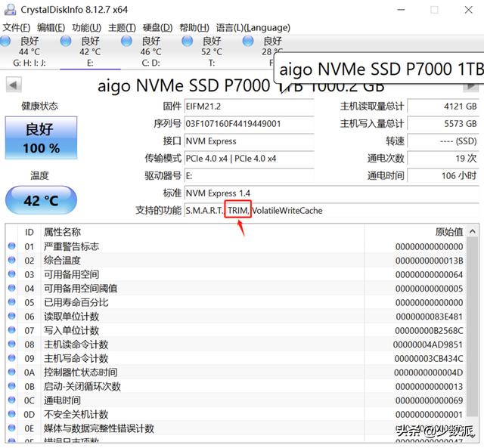Select the C: D: disk tab at 46 °C
The image size is (484, 448).
[x=151, y=51]
